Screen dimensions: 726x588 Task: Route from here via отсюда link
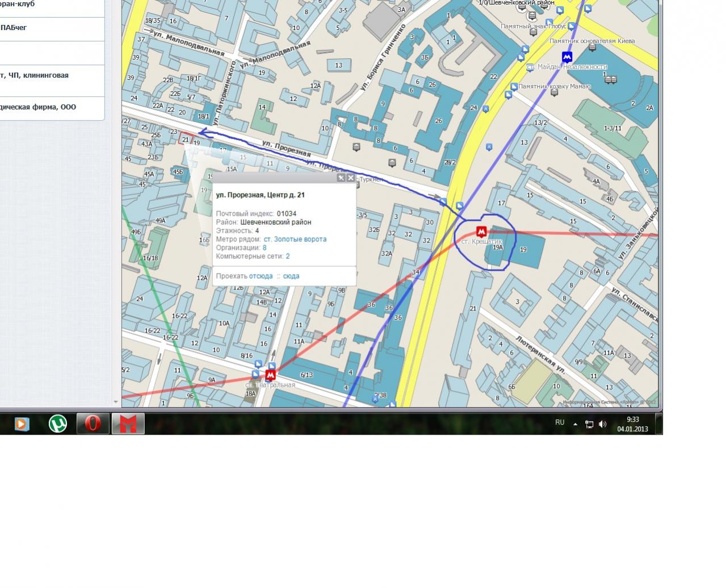(x=261, y=276)
